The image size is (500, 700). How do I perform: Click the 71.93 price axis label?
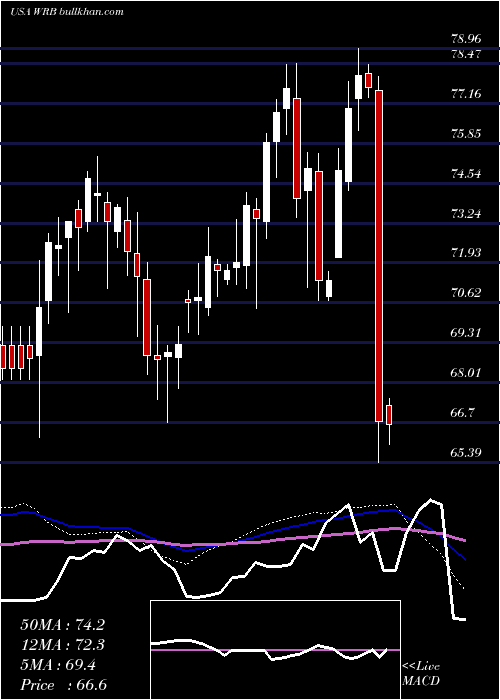click(467, 253)
